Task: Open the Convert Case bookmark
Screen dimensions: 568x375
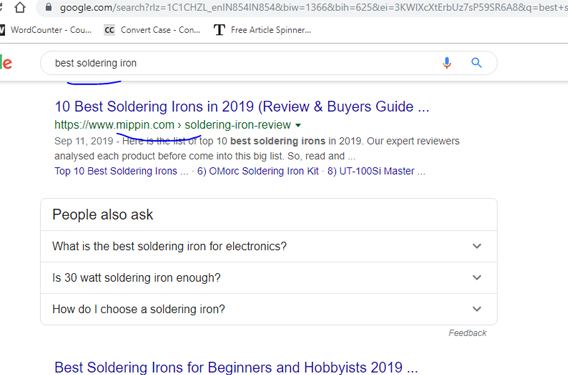Action: (152, 30)
